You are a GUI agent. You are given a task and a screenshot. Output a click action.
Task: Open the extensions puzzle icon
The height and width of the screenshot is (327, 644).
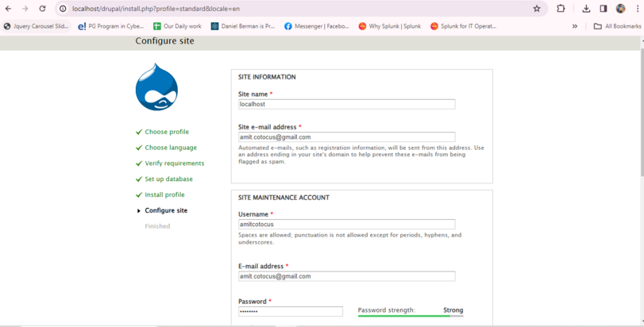[x=561, y=9]
